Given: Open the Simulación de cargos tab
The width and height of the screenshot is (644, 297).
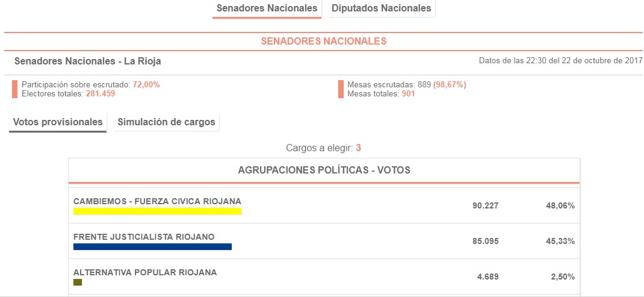Looking at the screenshot, I should pos(166,122).
